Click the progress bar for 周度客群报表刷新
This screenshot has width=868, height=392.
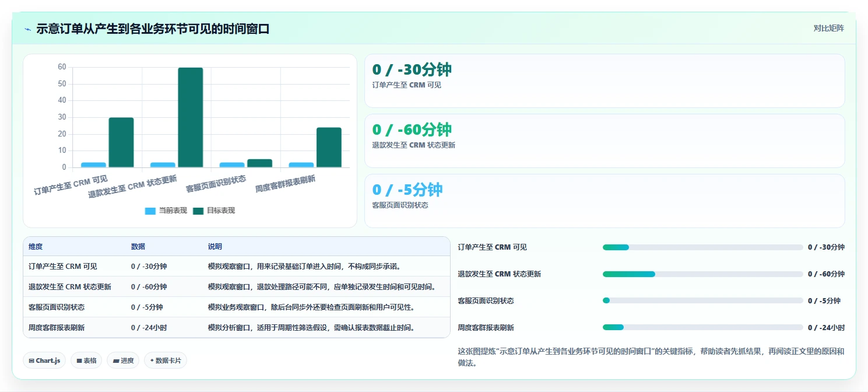coord(702,327)
